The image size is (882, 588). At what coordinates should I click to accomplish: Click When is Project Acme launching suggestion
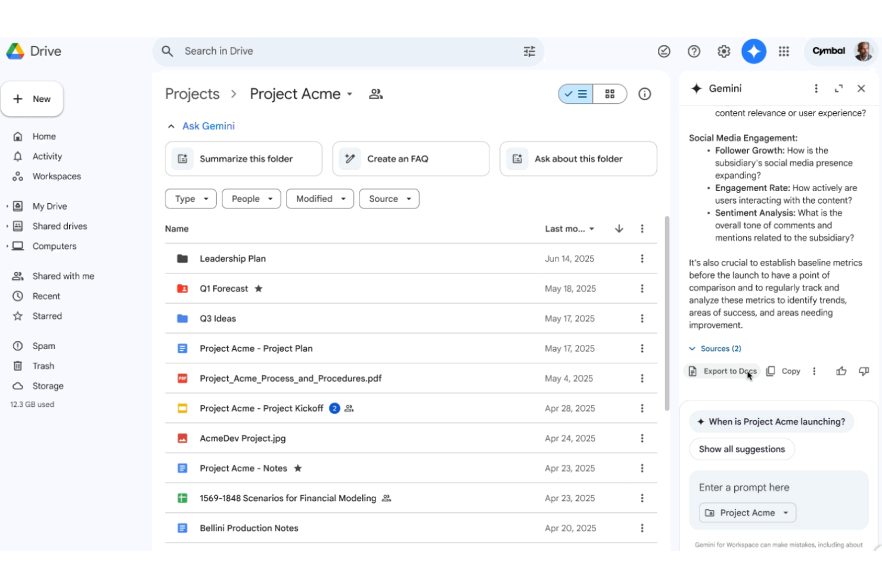771,421
